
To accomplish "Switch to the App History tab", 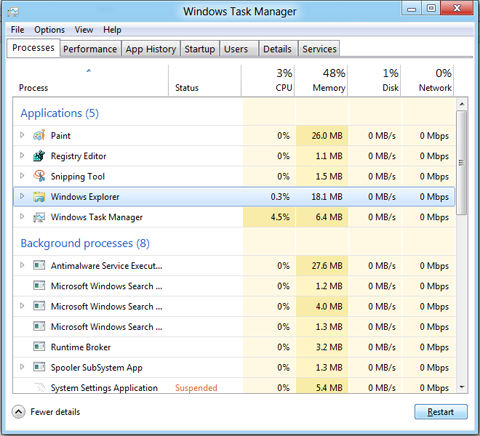I will [151, 49].
